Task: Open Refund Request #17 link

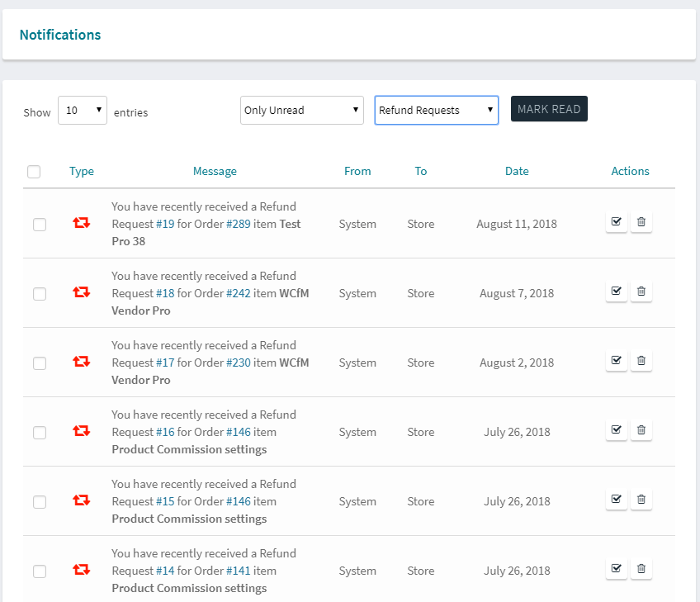Action: click(x=165, y=363)
